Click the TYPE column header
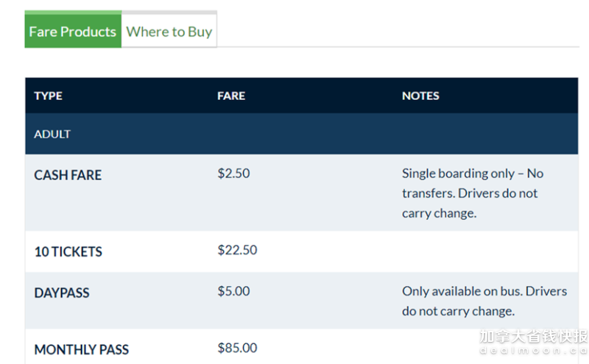589x364 pixels. 48,96
